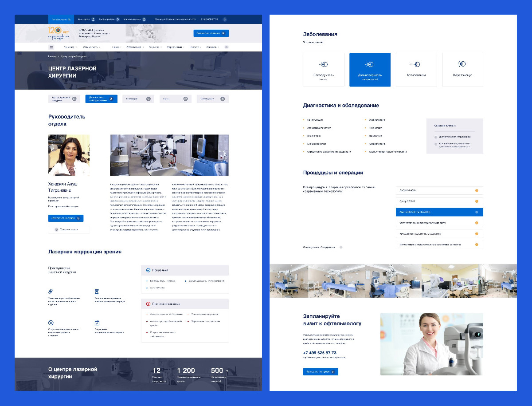This screenshot has height=406, width=532.
Task: Switch to the Диагностика и обследование tab
Action: click(x=101, y=99)
